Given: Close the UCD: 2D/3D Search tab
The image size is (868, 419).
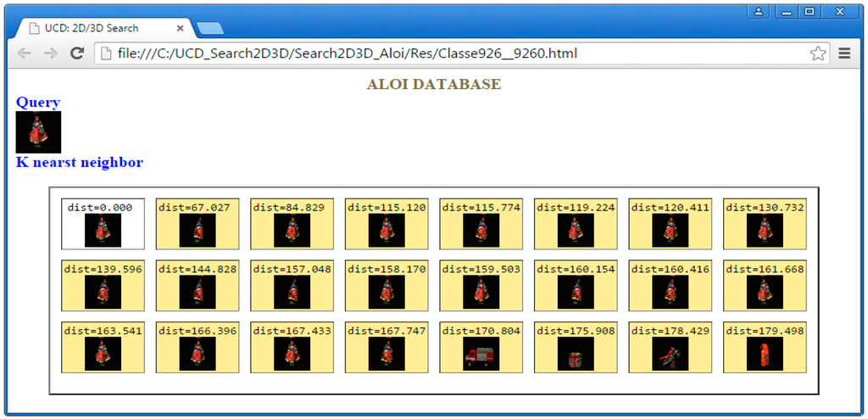Looking at the screenshot, I should click(x=180, y=28).
